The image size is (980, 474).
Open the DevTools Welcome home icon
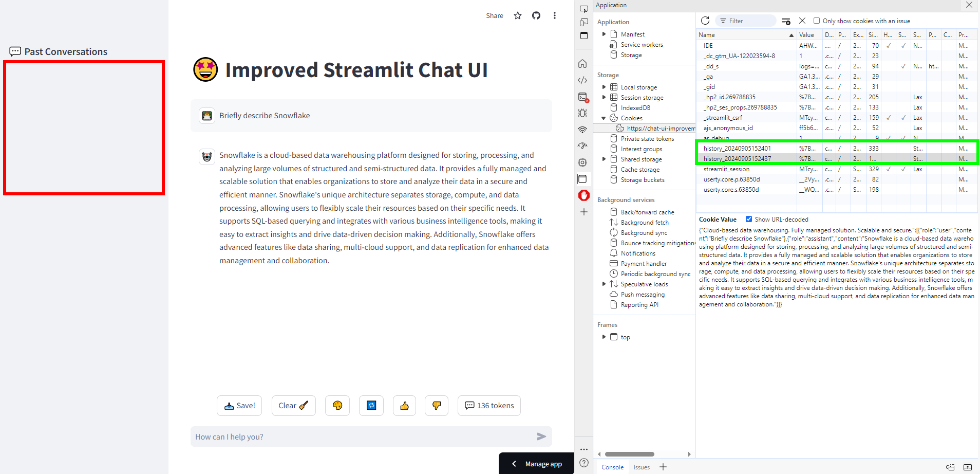pyautogui.click(x=582, y=64)
